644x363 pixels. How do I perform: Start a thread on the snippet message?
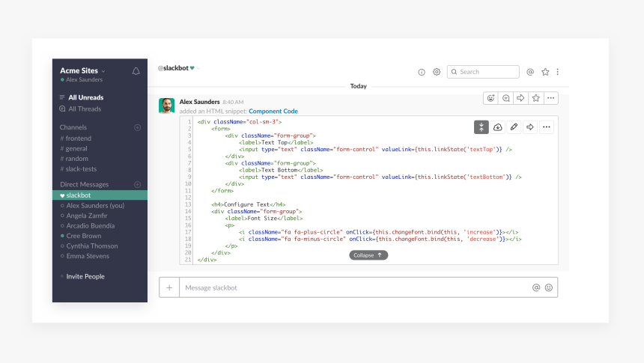506,98
